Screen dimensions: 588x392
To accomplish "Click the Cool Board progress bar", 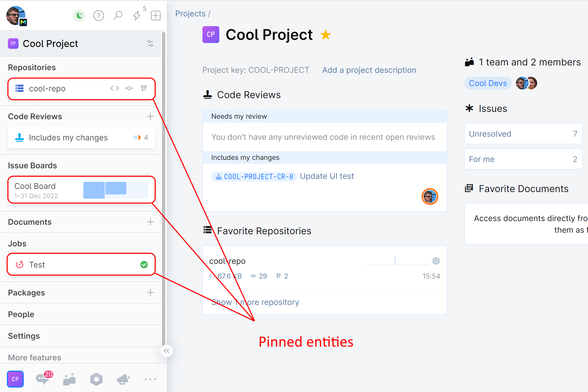I will [x=116, y=190].
